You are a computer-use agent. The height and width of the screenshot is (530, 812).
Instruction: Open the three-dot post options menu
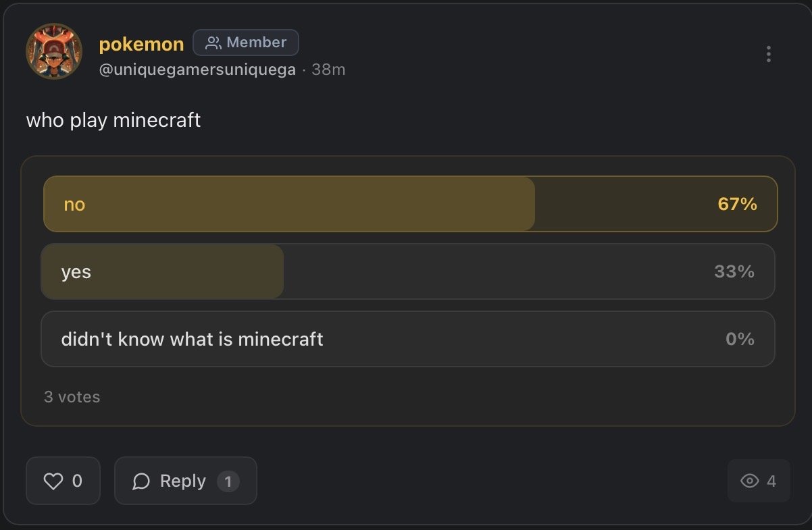[x=769, y=55]
